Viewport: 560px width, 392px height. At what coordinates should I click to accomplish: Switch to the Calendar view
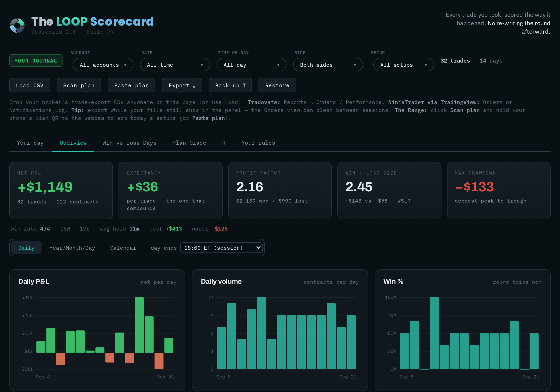pos(123,248)
